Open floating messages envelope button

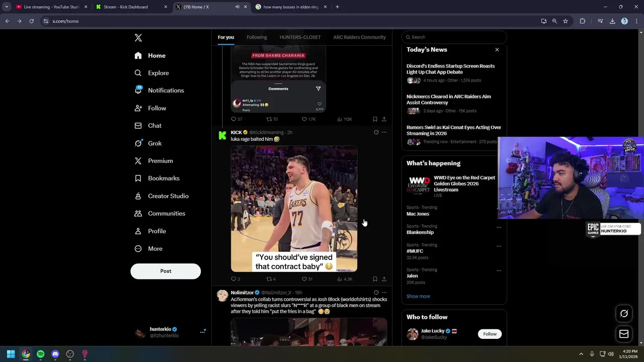[624, 334]
